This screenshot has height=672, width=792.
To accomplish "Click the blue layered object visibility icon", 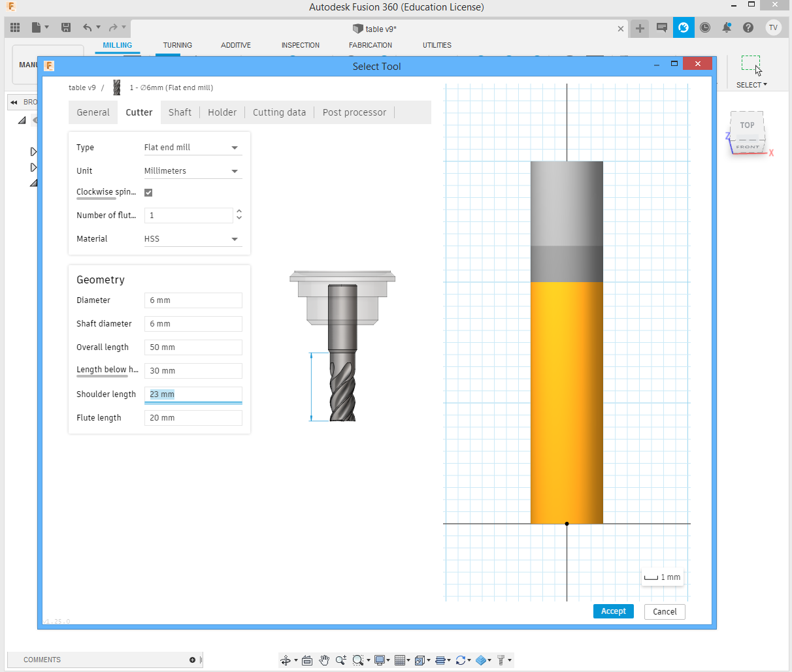I will (x=481, y=660).
